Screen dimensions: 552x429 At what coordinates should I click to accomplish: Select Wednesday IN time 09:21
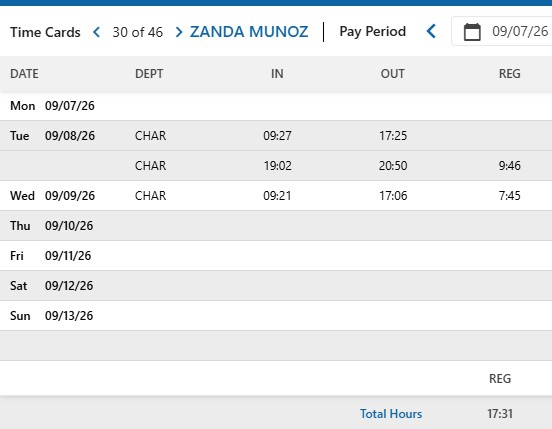coord(277,196)
